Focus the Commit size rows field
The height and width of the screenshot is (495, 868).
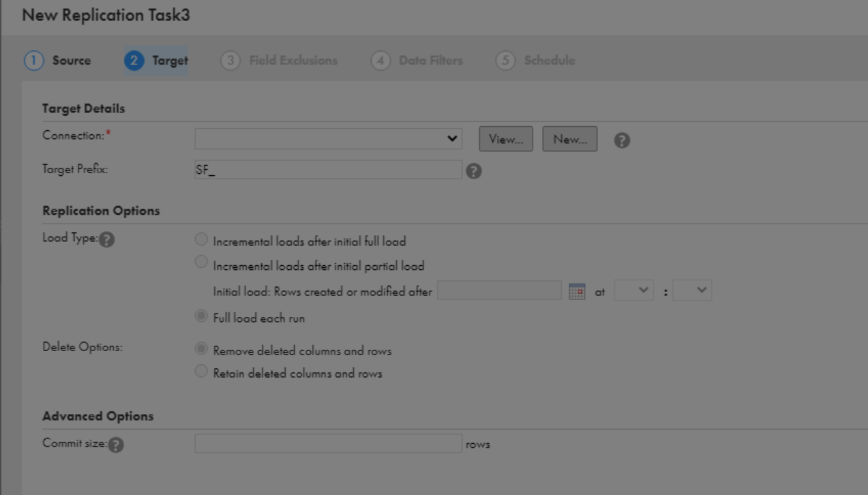pyautogui.click(x=329, y=443)
